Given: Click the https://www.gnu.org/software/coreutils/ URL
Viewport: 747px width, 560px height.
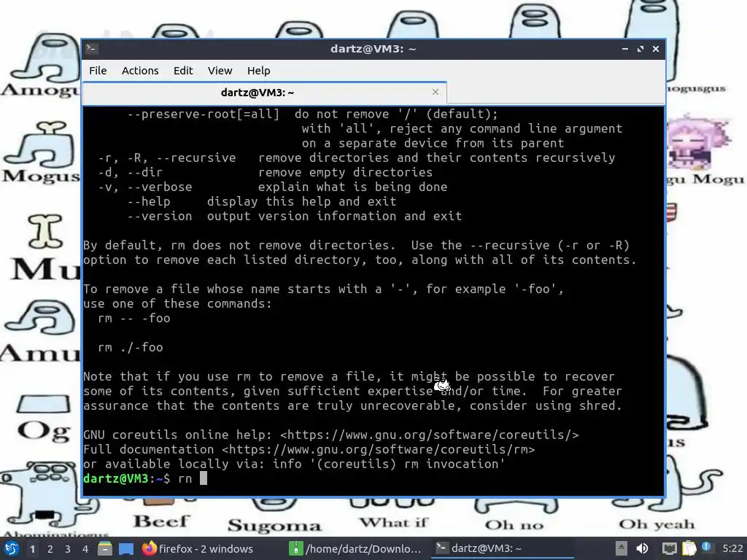Looking at the screenshot, I should pos(429,435).
